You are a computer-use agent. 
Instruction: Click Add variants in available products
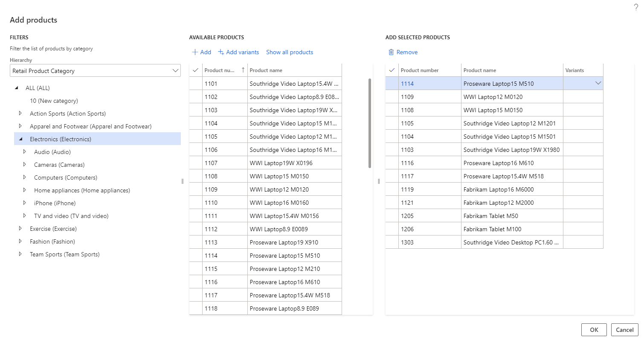(x=238, y=52)
